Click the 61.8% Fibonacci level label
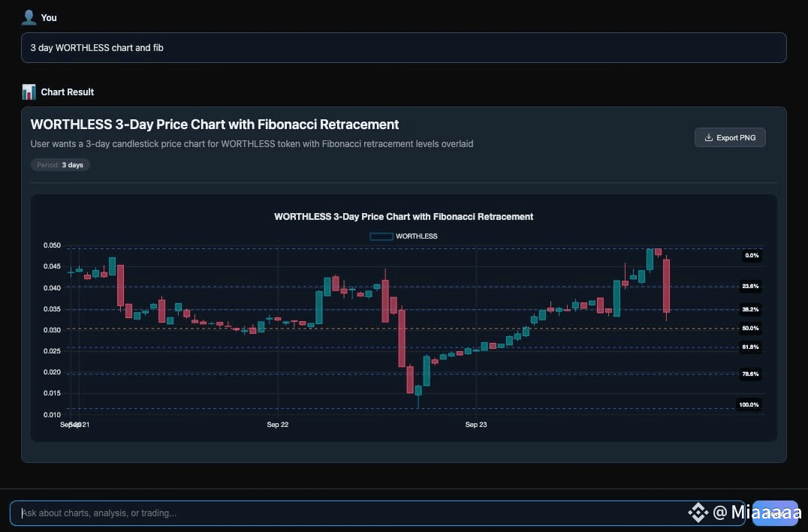This screenshot has width=808, height=532. click(x=750, y=347)
